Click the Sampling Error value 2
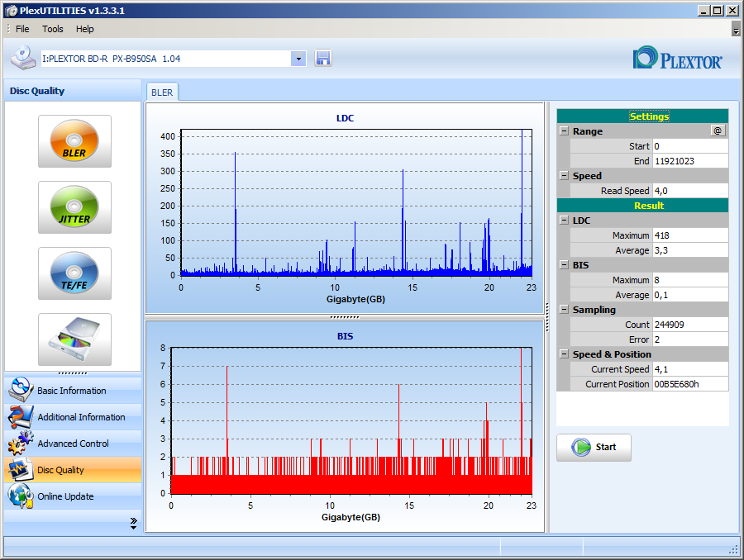744x560 pixels. 690,339
